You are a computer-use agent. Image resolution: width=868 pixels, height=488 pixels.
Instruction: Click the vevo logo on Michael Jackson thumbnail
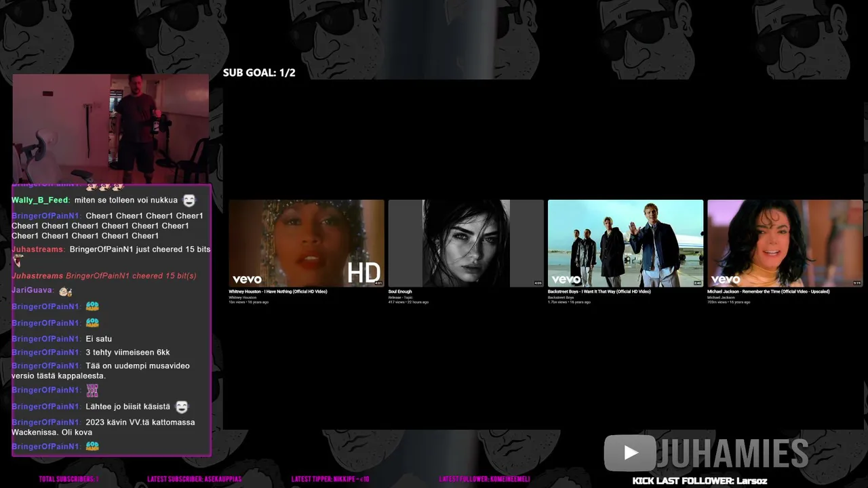(x=726, y=279)
